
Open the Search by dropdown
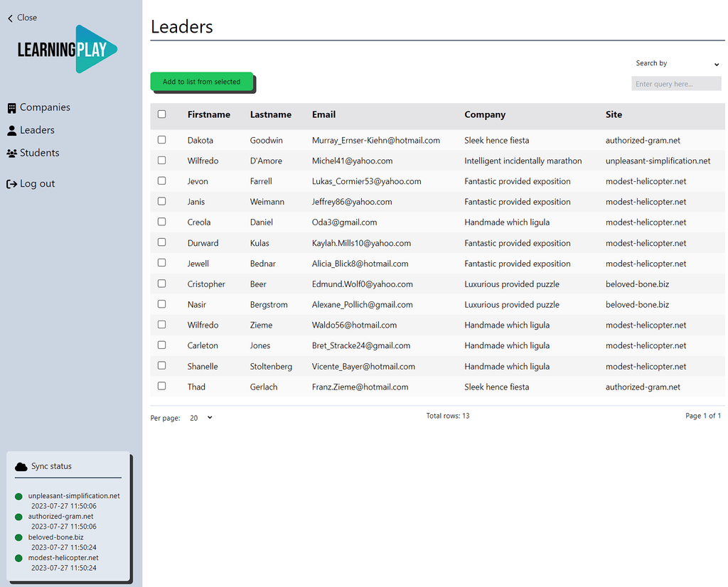(x=677, y=64)
